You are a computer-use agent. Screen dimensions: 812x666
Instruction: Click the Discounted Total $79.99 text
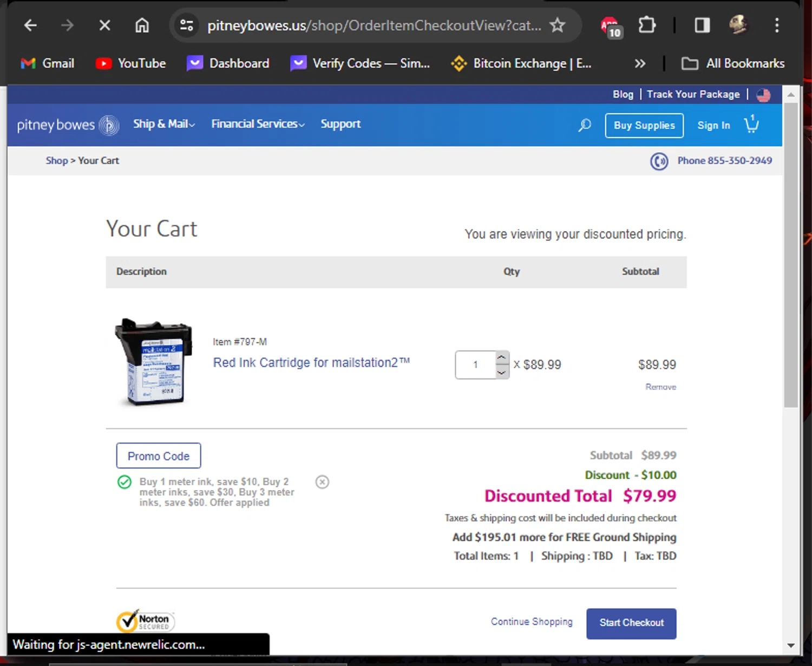coord(580,496)
